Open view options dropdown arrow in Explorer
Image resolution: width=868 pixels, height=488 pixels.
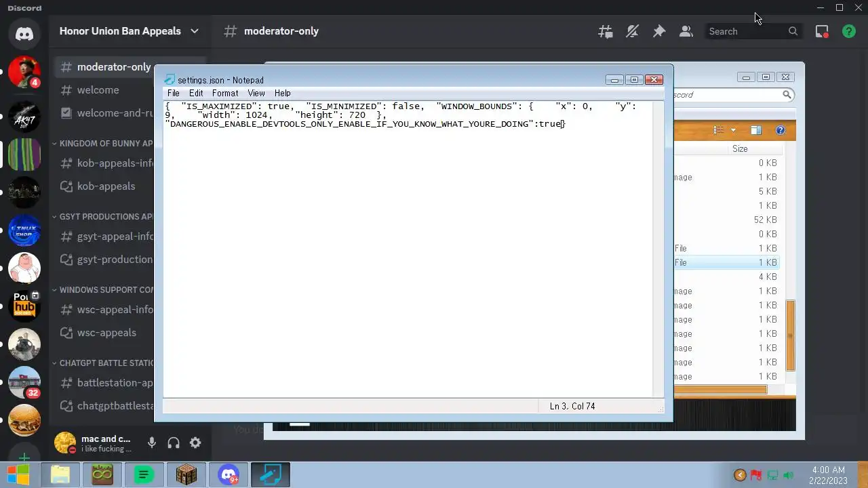pos(733,130)
